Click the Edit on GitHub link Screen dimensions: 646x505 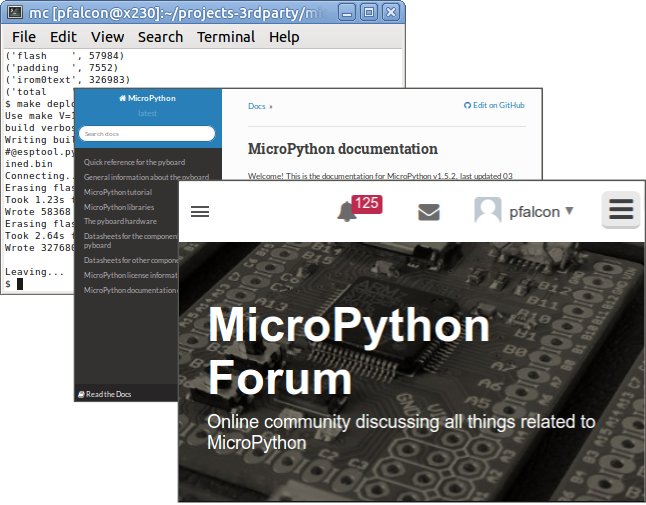[494, 105]
